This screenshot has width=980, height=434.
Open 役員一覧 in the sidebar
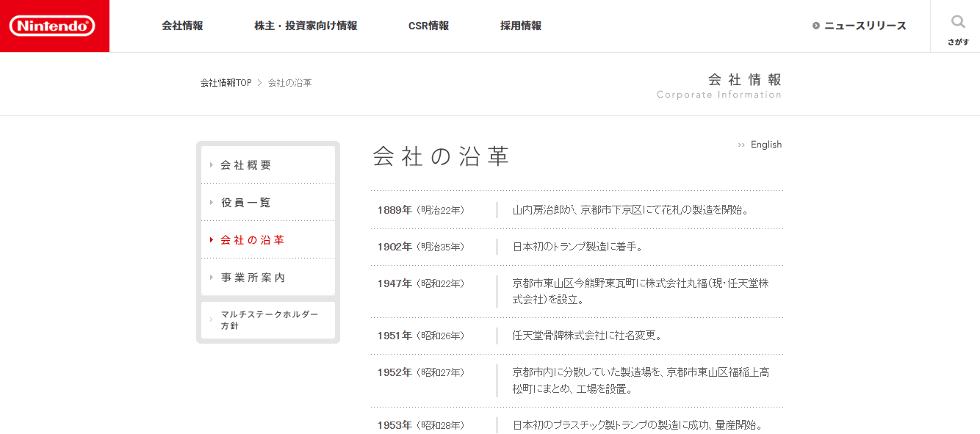pyautogui.click(x=246, y=203)
